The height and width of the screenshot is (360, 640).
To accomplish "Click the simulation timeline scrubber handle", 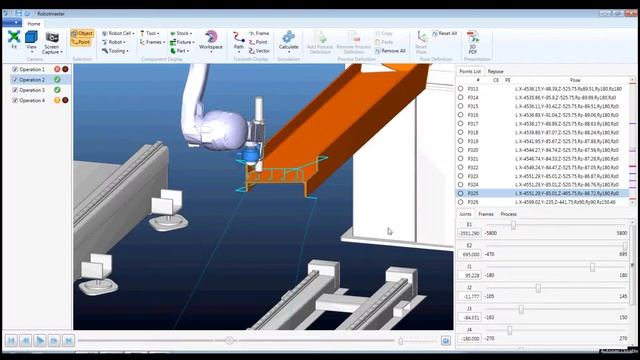I will click(x=230, y=340).
